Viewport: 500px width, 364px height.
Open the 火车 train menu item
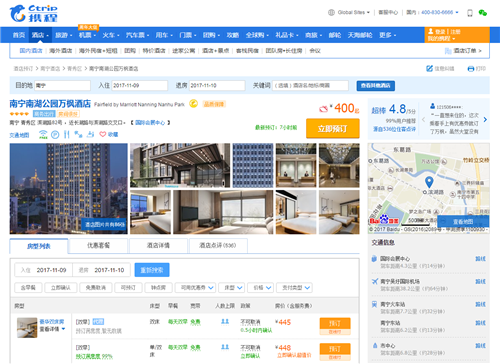(x=110, y=35)
